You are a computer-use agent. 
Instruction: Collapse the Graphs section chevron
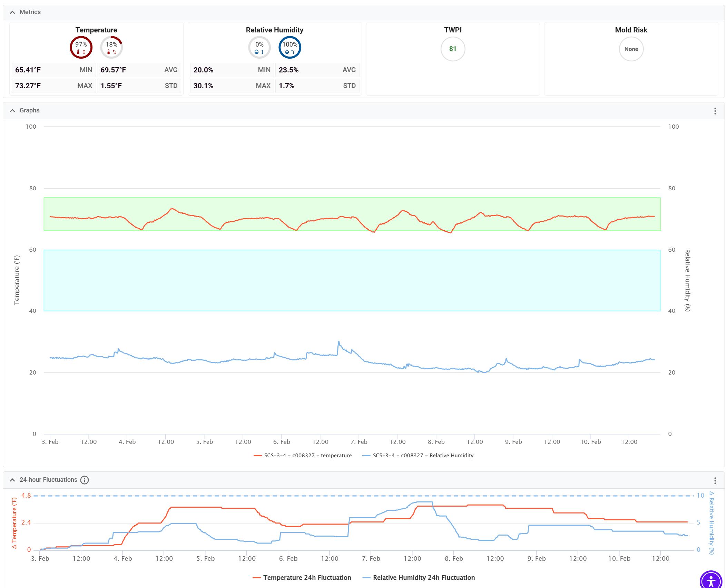click(x=12, y=110)
